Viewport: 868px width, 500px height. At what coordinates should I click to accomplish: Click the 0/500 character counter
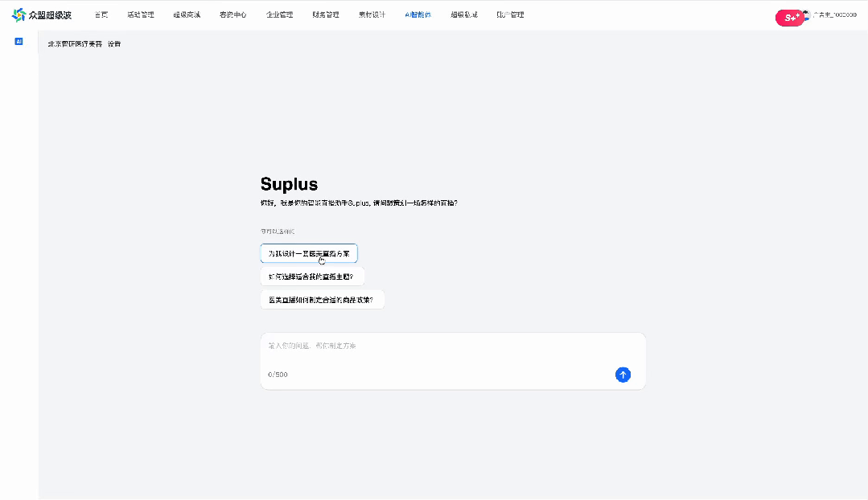coord(278,375)
